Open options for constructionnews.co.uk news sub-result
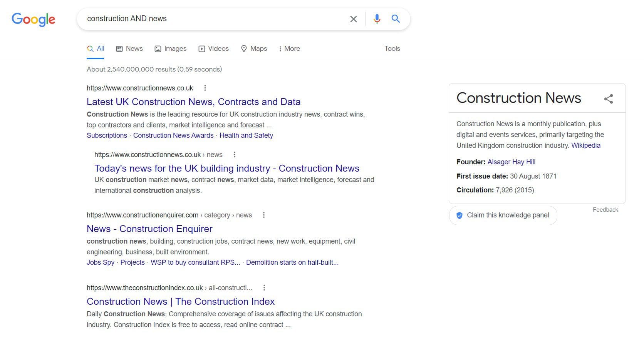Viewport: 644px width, 339px height. [235, 155]
